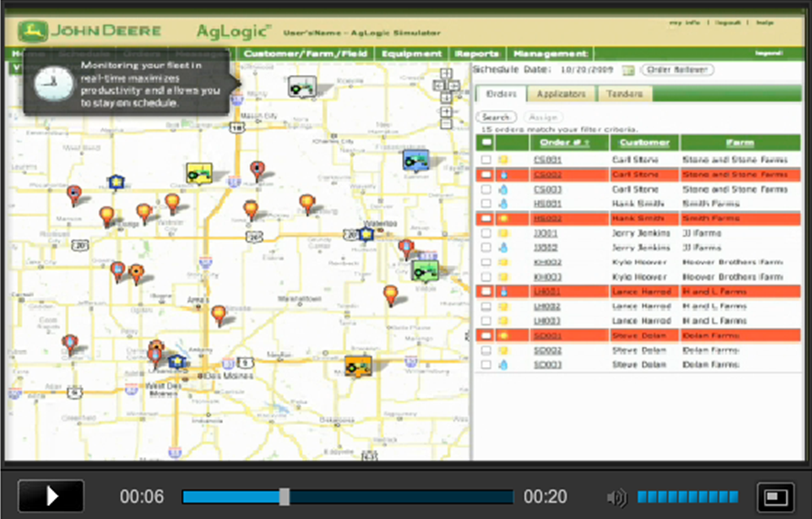Open the my info link

pos(684,23)
